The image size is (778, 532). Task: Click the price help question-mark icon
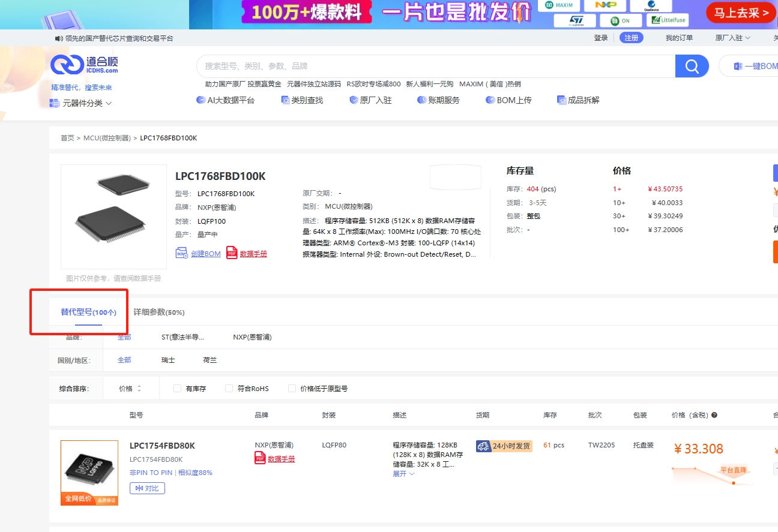[714, 415]
